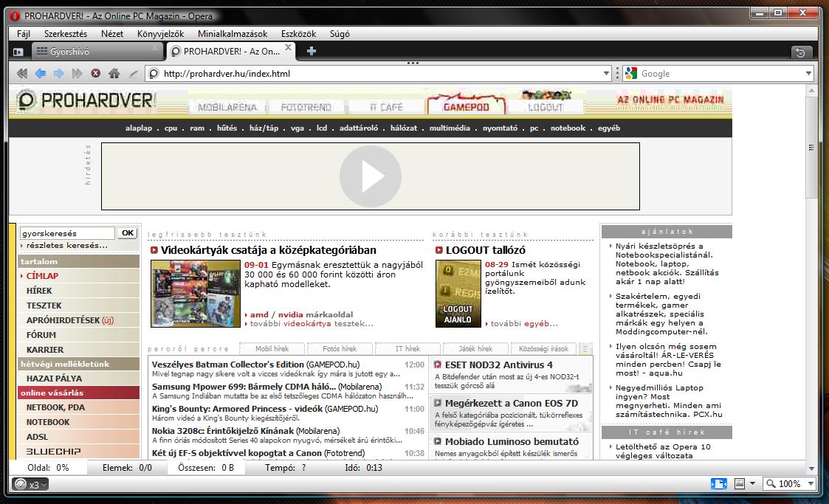829x504 pixels.
Task: Close the PROHARDVER tab
Action: (x=289, y=50)
